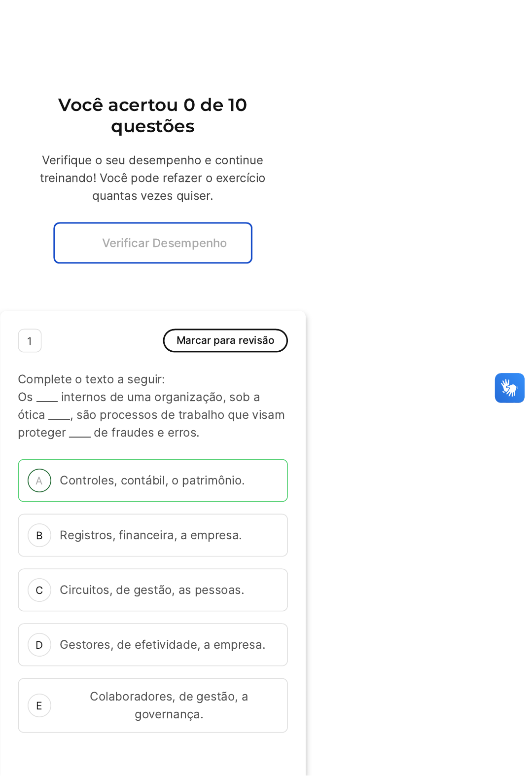The image size is (532, 776).
Task: Click the Verificar Desempenho button
Action: pyautogui.click(x=153, y=243)
